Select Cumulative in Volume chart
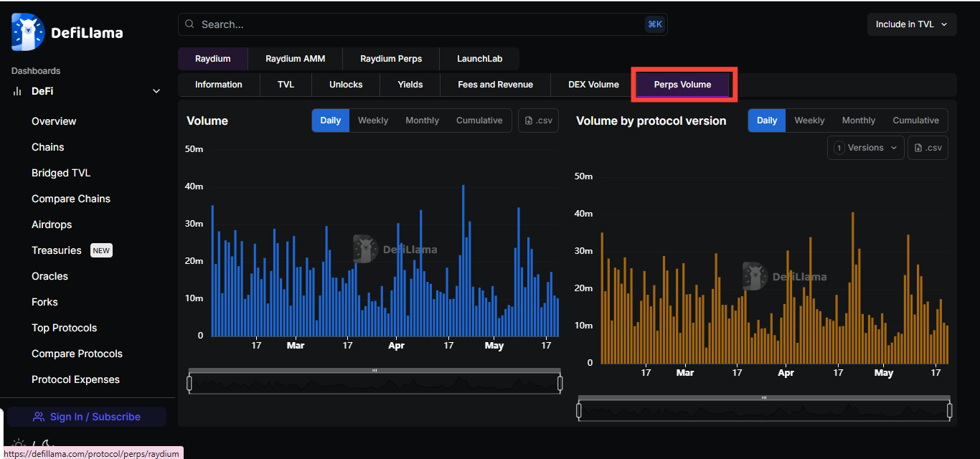 coord(479,120)
